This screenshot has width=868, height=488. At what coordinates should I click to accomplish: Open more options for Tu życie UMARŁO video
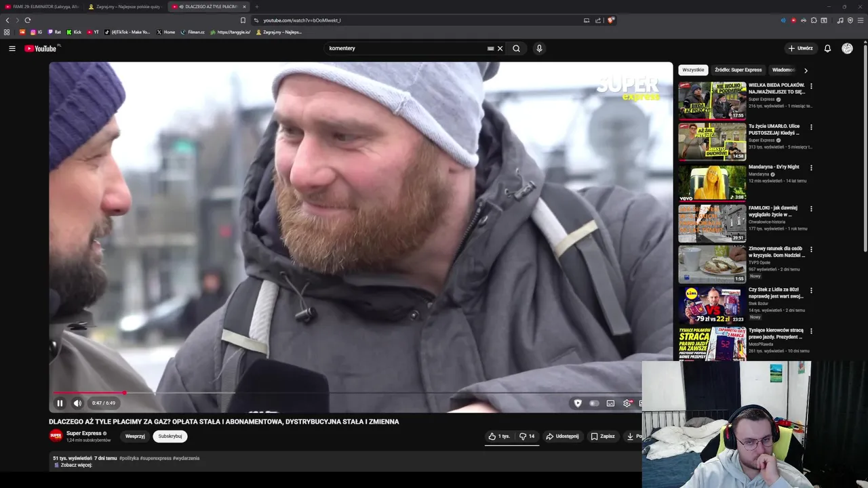pos(811,127)
